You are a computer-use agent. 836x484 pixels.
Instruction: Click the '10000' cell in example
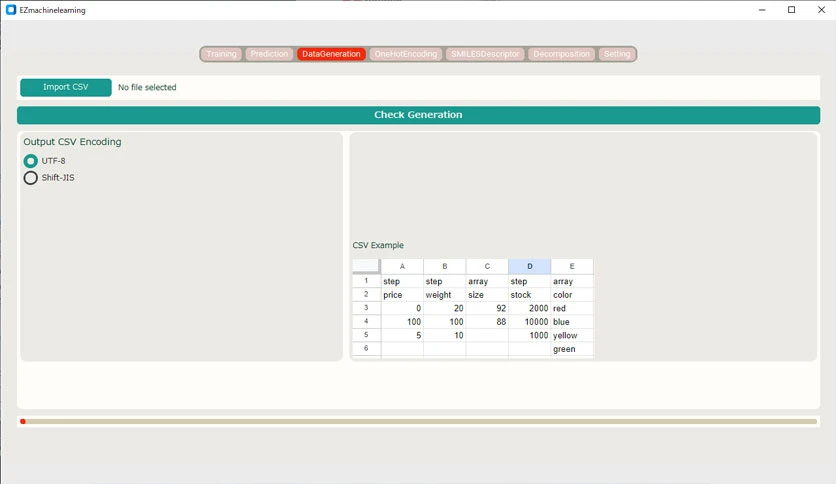click(529, 322)
